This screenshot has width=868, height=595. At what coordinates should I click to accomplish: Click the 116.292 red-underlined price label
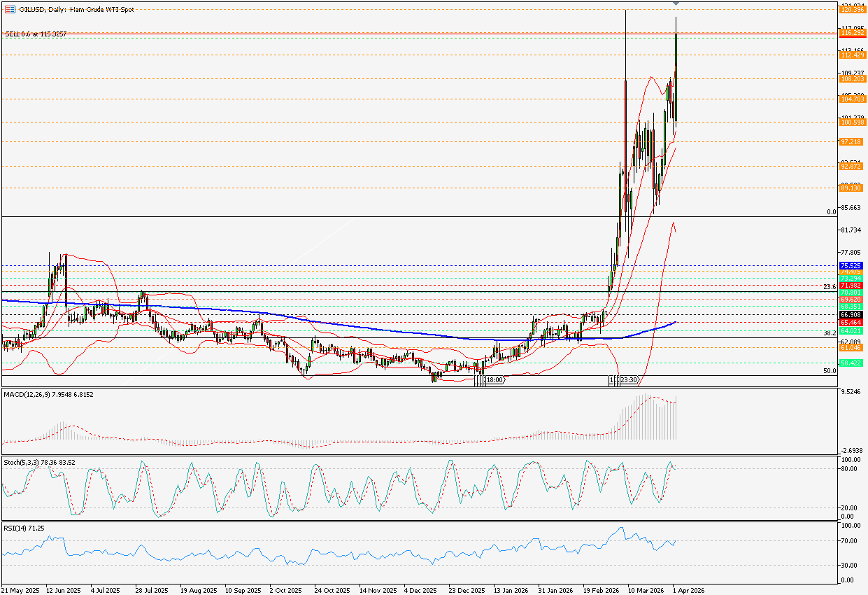pos(853,33)
